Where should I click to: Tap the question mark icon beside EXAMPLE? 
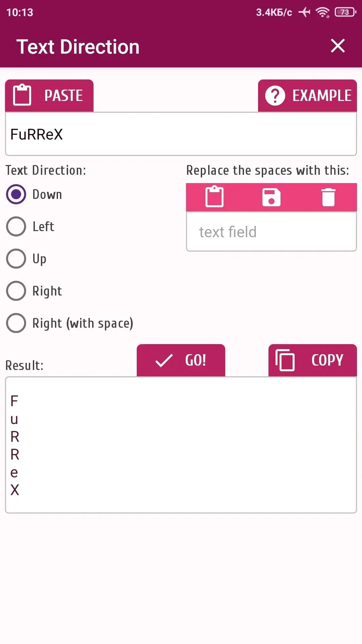coord(275,96)
